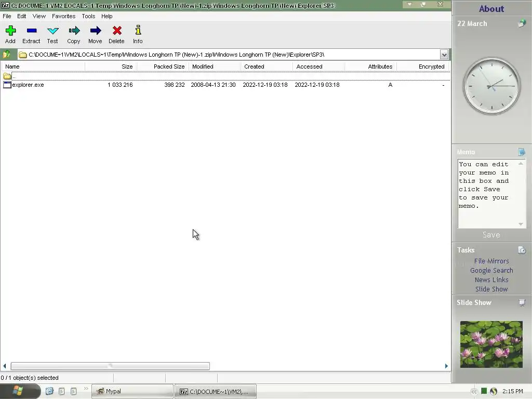Click the 2:15 PM taskbar clock
Image resolution: width=532 pixels, height=399 pixels.
[x=513, y=391]
